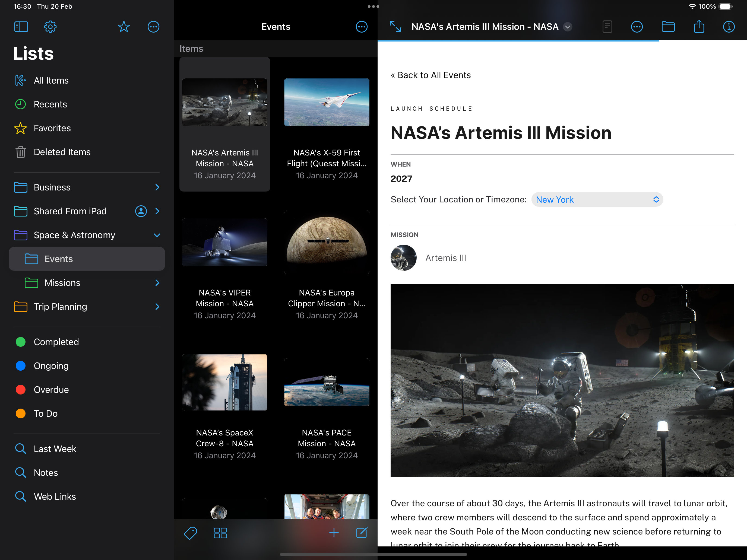Open NASA's X-59 First Flight item
This screenshot has width=747, height=560.
pos(327,124)
